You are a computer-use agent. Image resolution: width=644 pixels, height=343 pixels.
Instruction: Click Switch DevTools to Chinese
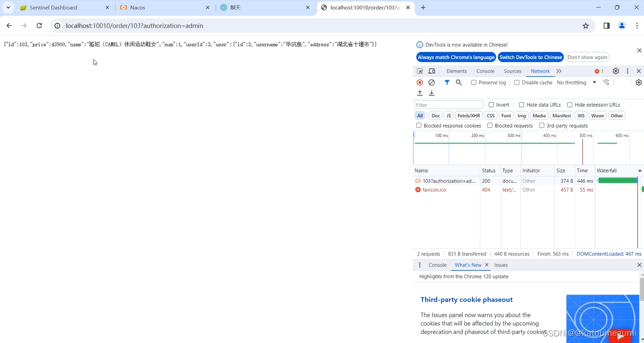pos(531,57)
